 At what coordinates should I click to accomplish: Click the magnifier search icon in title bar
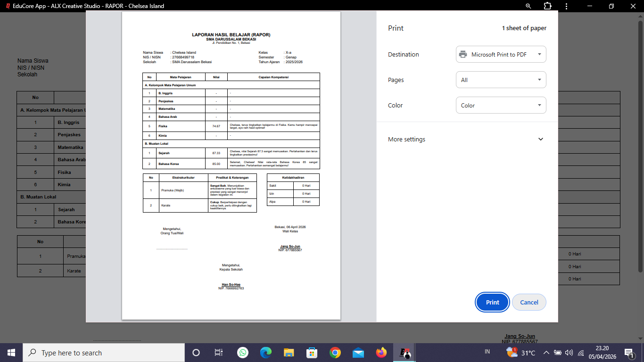528,6
